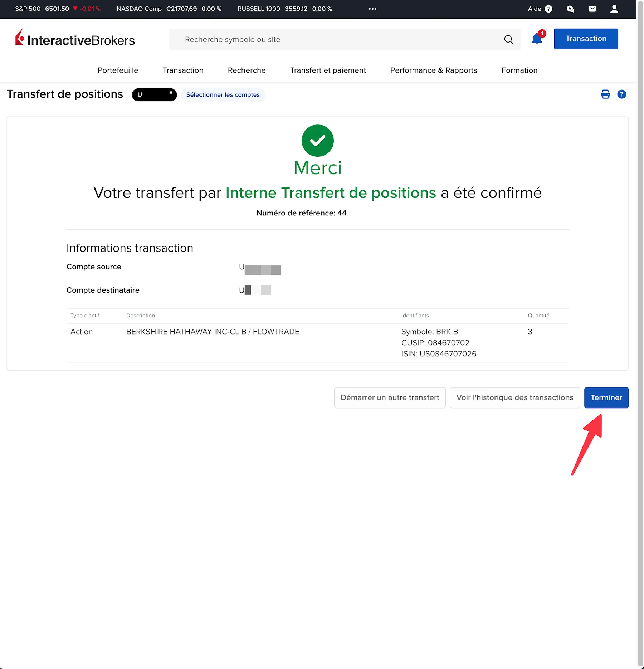
Task: Click the S&P 500 ticker quote
Action: click(x=58, y=9)
